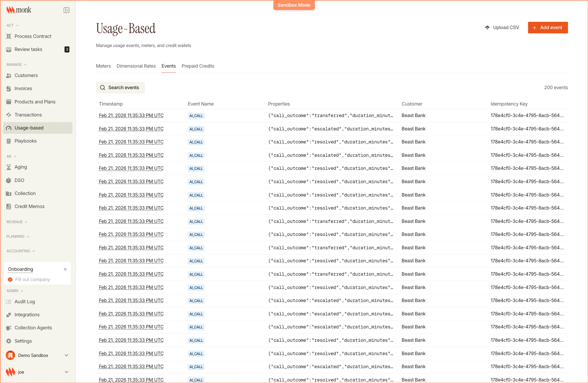Image resolution: width=588 pixels, height=383 pixels.
Task: Collapse the sidebar panel icon
Action: pyautogui.click(x=66, y=10)
